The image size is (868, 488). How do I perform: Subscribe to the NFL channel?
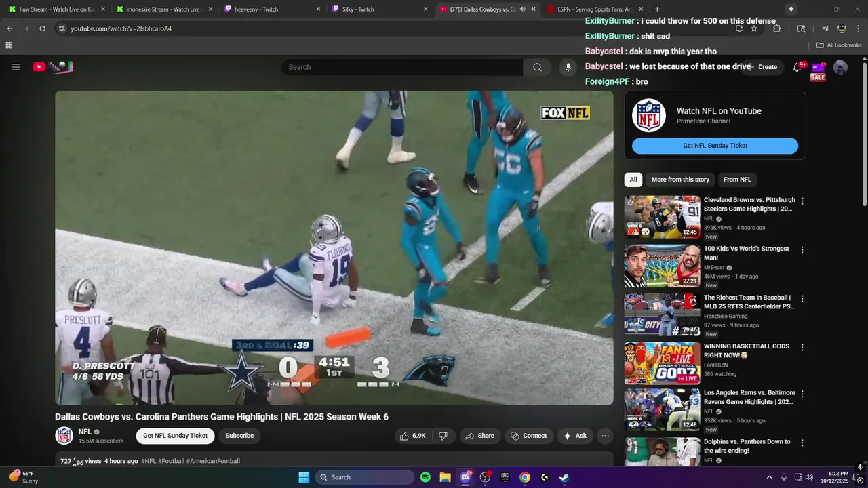pos(239,436)
